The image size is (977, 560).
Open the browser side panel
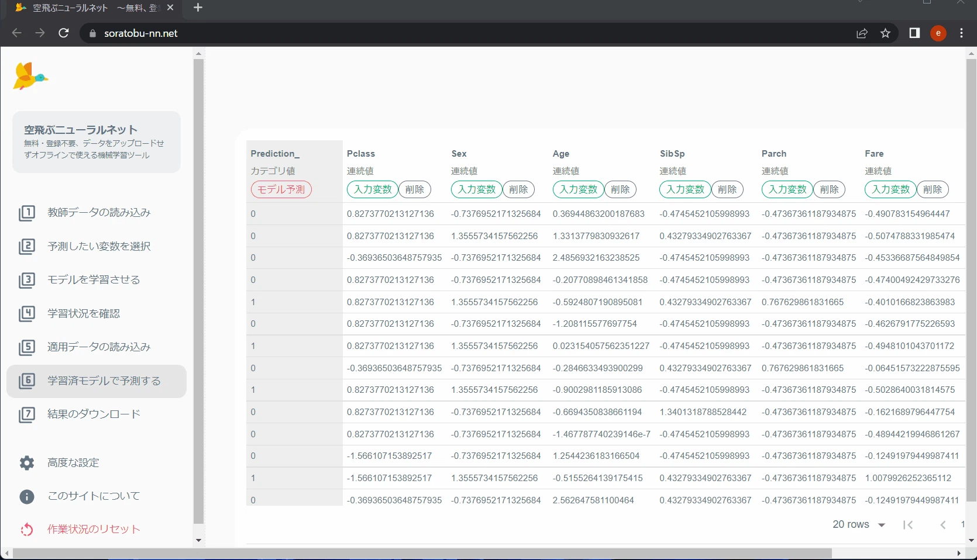click(x=914, y=33)
